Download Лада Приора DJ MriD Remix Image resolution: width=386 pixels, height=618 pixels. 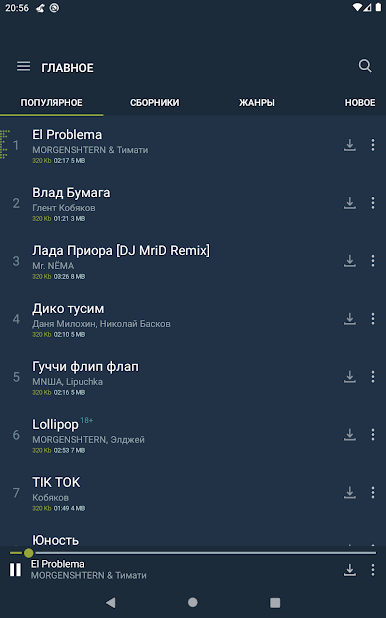[350, 261]
